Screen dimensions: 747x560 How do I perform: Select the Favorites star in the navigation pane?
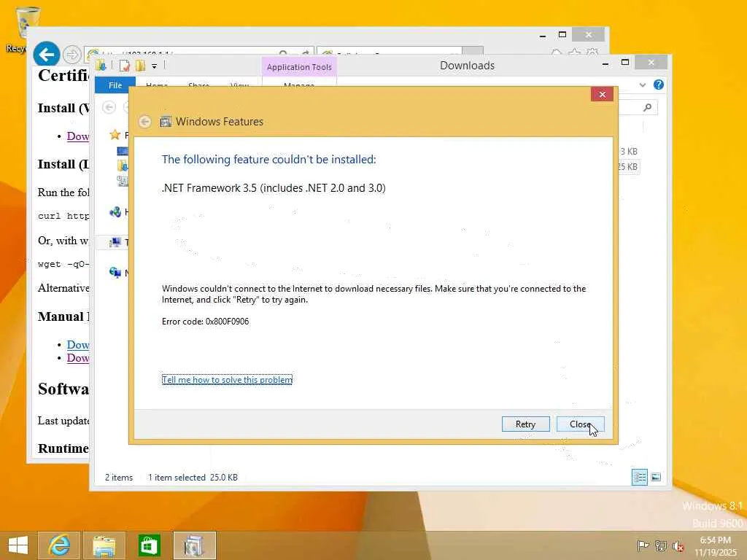click(115, 135)
